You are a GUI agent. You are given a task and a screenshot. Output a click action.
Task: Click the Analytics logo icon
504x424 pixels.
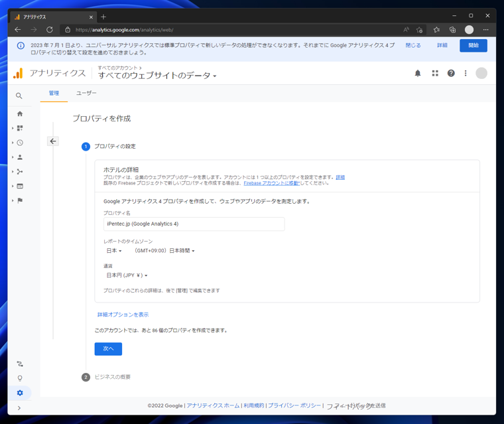click(x=18, y=74)
